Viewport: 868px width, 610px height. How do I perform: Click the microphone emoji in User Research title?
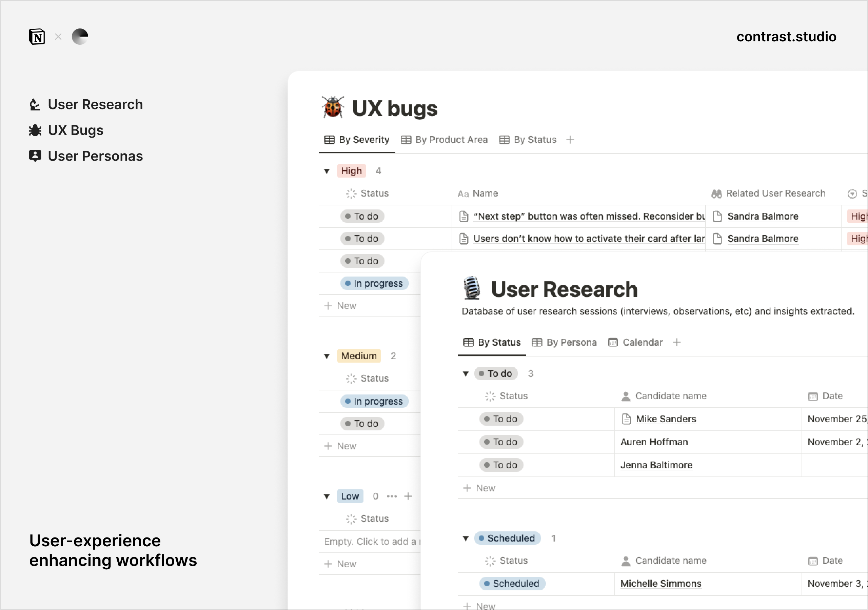click(472, 288)
